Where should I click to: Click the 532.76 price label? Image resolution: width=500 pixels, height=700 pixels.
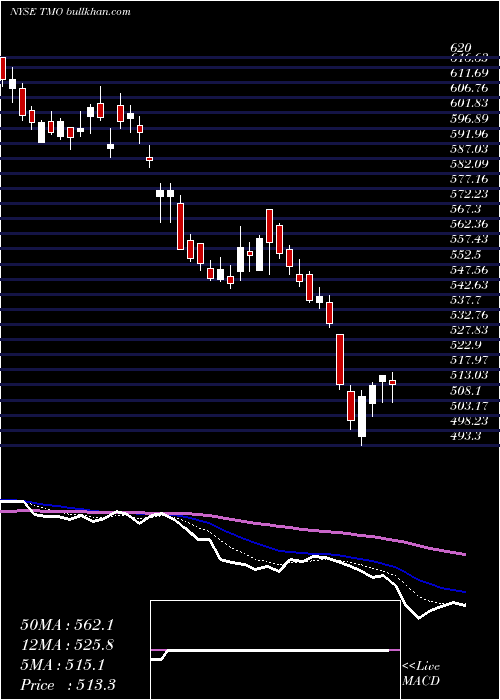(468, 315)
